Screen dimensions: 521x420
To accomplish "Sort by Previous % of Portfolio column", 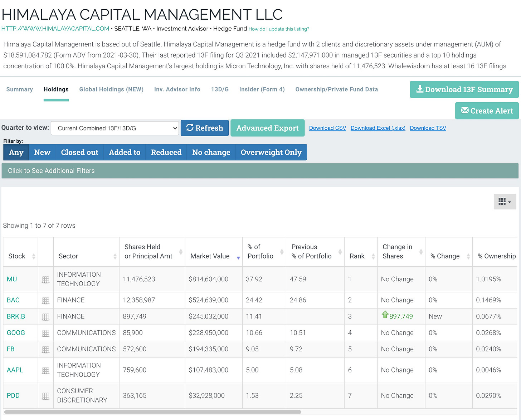I will pos(315,252).
